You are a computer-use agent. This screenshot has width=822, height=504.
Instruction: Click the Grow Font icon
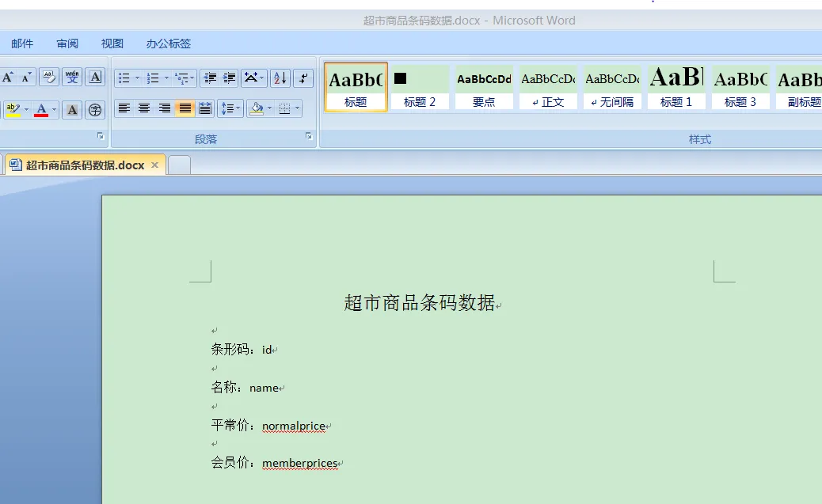[7, 78]
